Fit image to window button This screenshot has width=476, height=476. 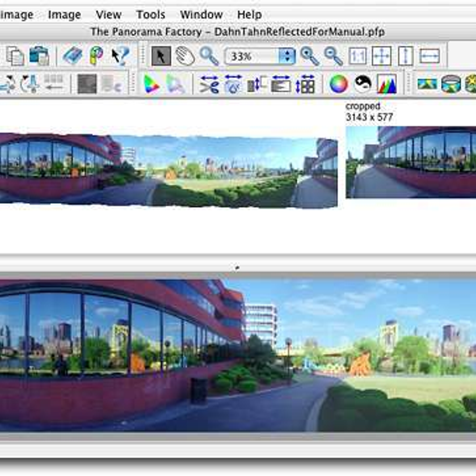pos(381,56)
